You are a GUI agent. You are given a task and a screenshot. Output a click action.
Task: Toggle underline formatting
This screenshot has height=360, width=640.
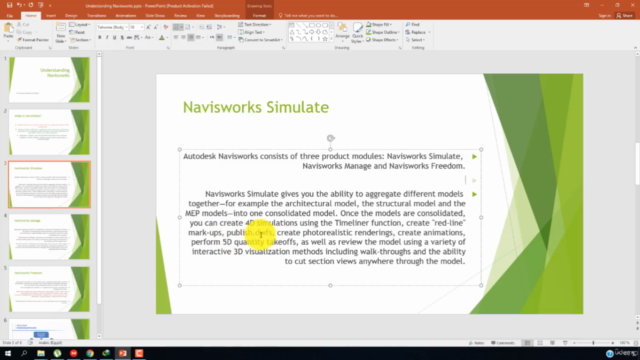(114, 38)
